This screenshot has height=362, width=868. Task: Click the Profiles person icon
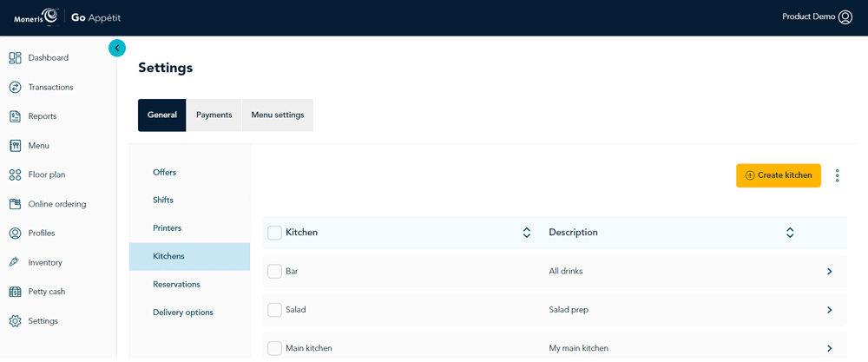15,233
